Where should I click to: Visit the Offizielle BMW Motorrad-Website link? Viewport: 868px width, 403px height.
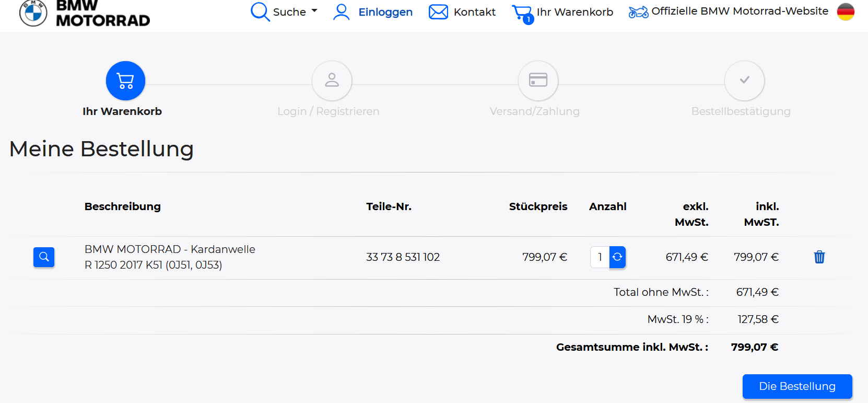[740, 11]
